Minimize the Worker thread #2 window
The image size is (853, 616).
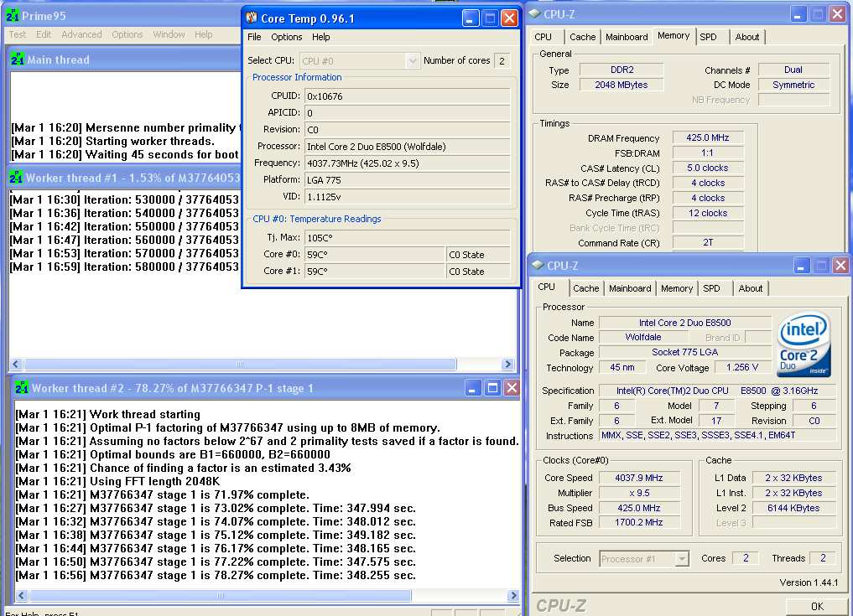472,388
